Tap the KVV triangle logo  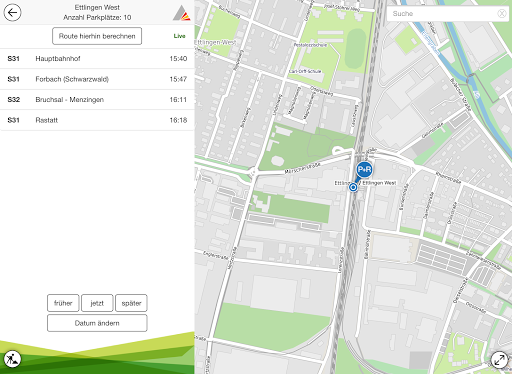[181, 13]
